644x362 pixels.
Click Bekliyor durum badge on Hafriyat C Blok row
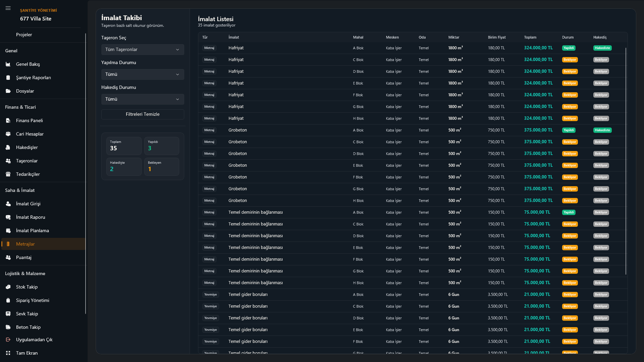570,60
